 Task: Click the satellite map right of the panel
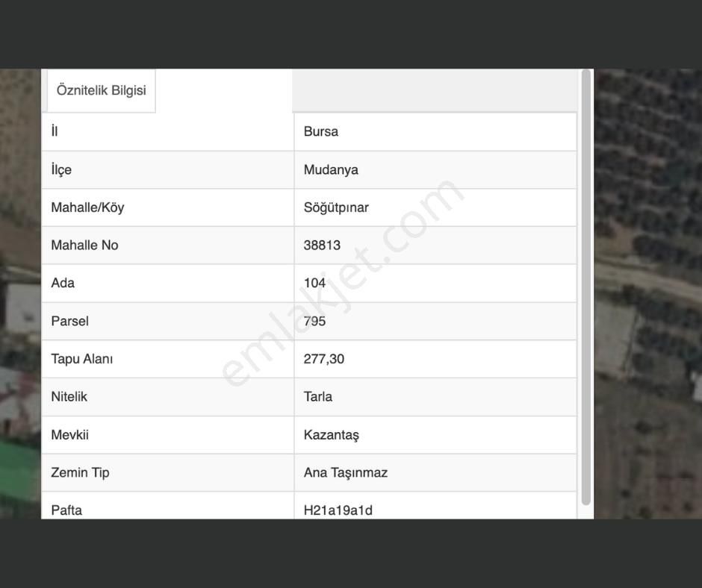coord(647,298)
